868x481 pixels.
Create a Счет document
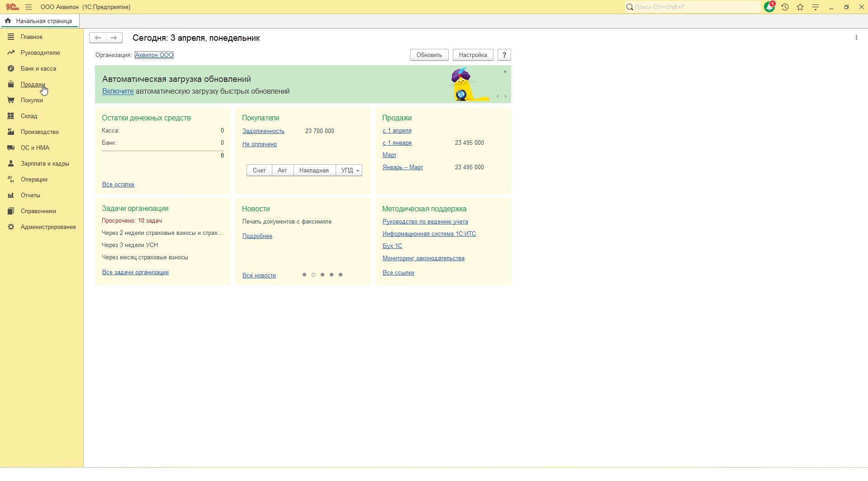(x=259, y=170)
